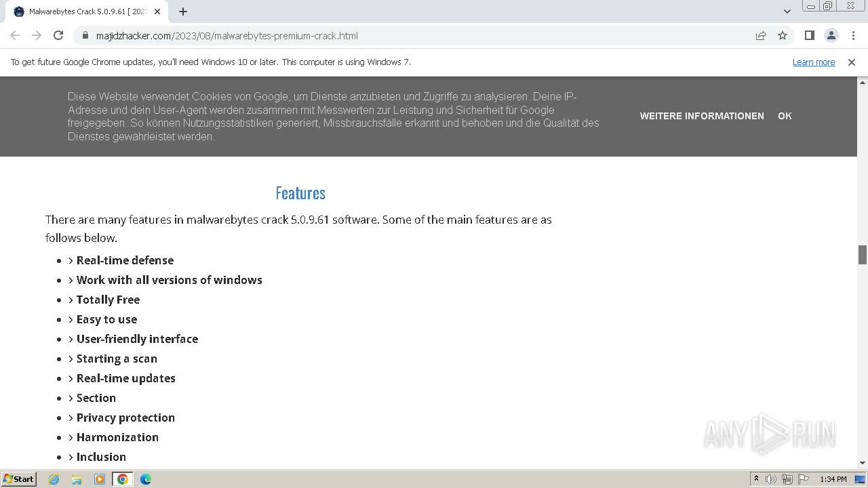
Task: Click the page vertical scrollbar thumb
Action: [x=863, y=255]
